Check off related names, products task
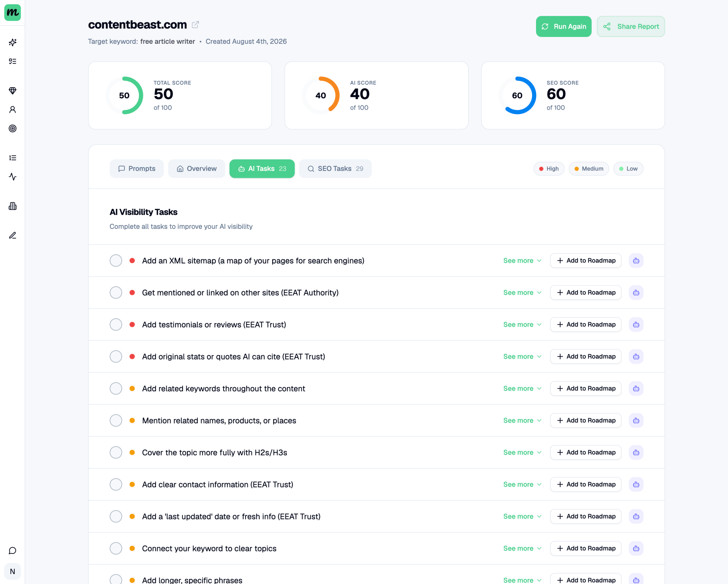Image resolution: width=728 pixels, height=584 pixels. [x=116, y=420]
